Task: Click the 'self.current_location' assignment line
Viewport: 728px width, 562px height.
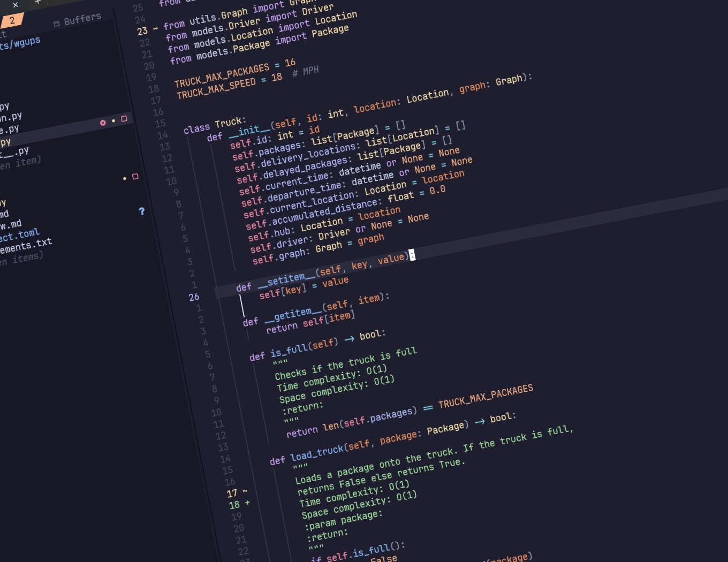Action: (354, 194)
